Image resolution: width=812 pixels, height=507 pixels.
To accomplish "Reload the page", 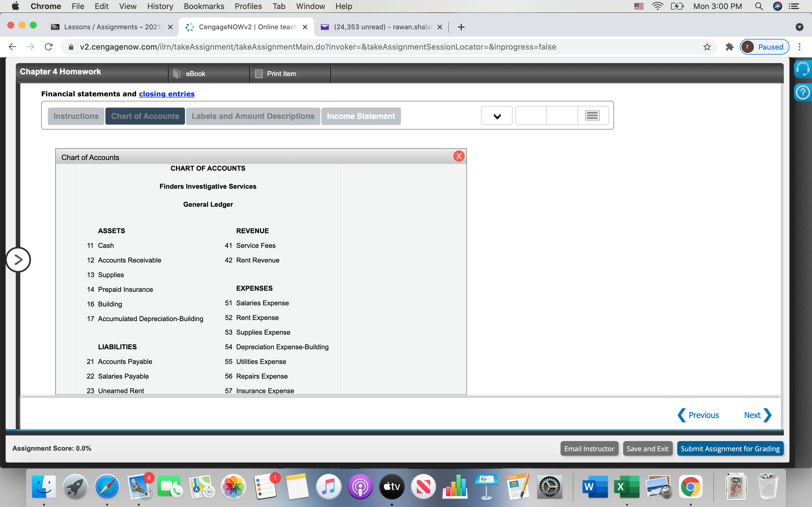I will (49, 47).
